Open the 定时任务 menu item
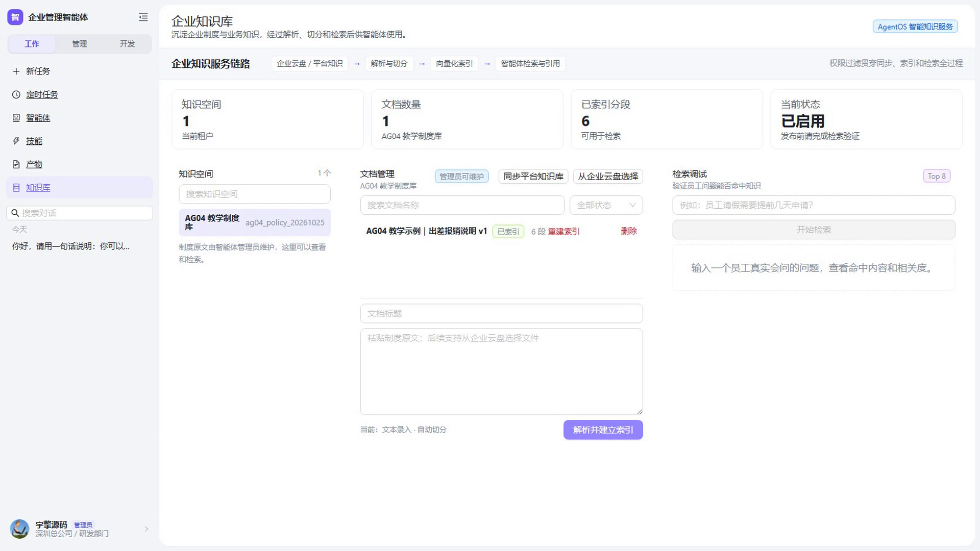The height and width of the screenshot is (551, 980). [80, 95]
